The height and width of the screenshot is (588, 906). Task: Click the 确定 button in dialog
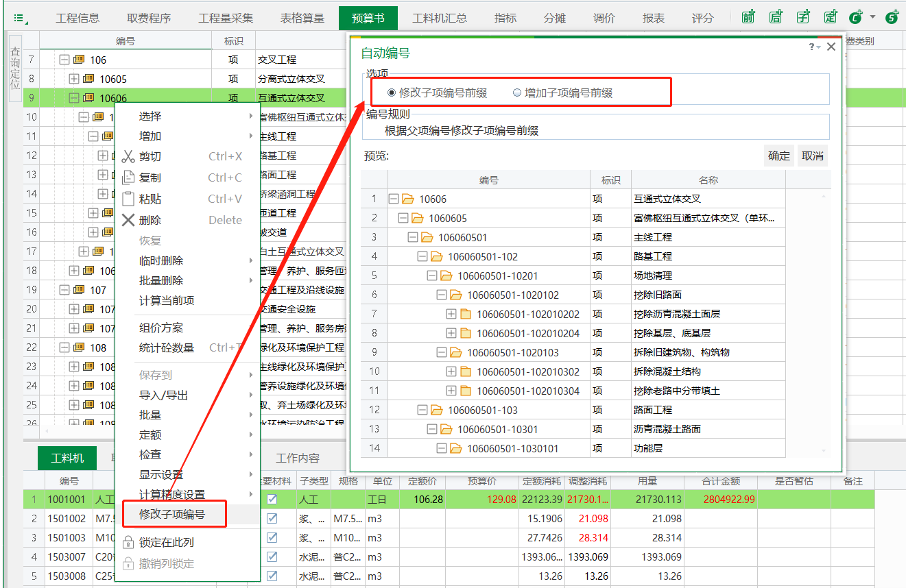[779, 156]
